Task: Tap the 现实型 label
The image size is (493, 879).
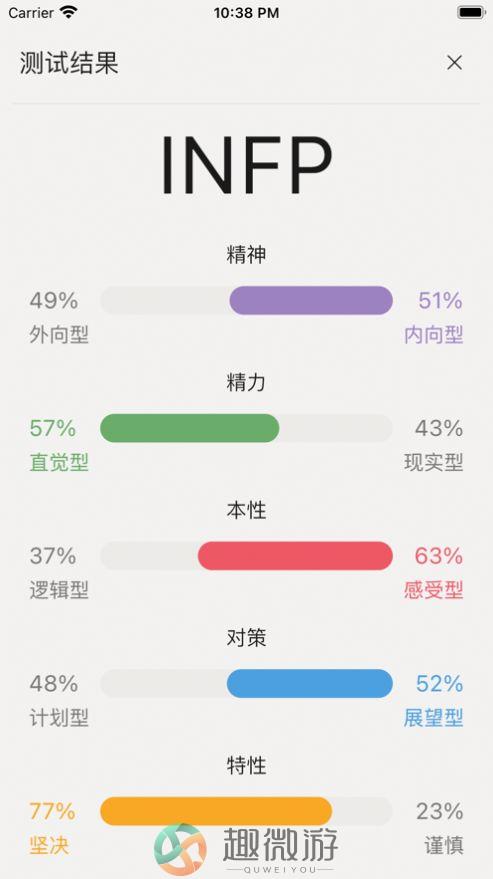Action: click(434, 462)
